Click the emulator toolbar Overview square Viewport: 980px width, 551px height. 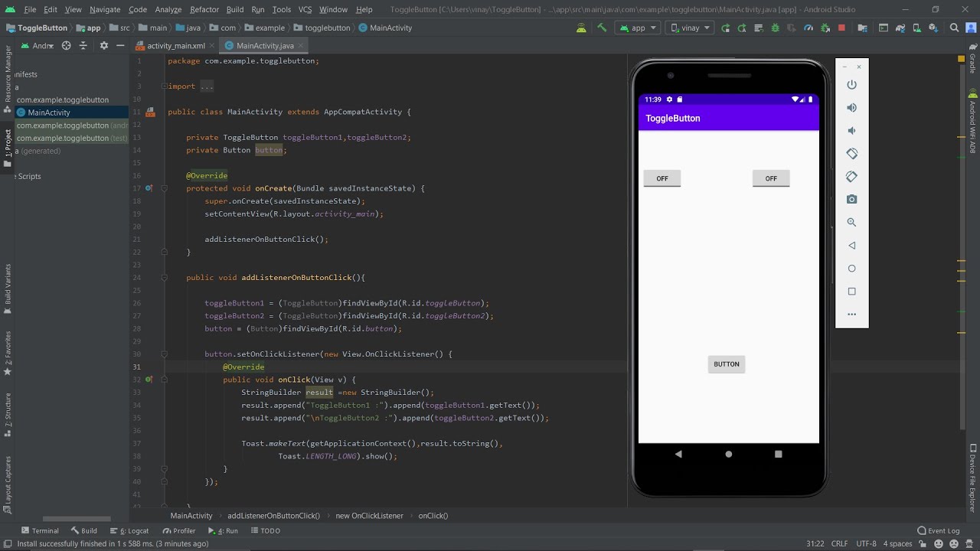851,292
